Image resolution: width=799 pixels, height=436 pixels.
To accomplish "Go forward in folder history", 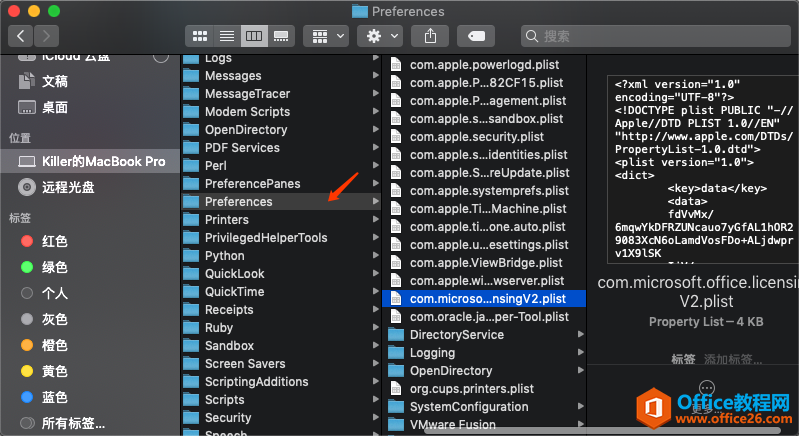I will (x=46, y=36).
